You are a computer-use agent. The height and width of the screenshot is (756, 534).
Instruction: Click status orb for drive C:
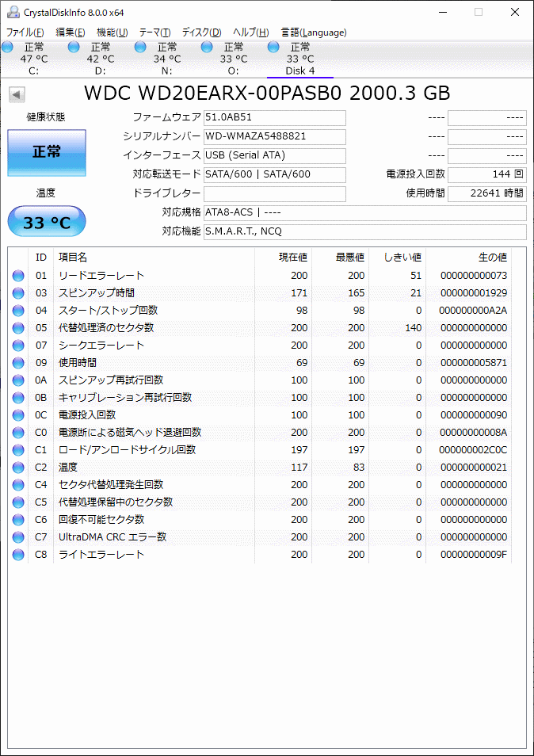[8, 48]
